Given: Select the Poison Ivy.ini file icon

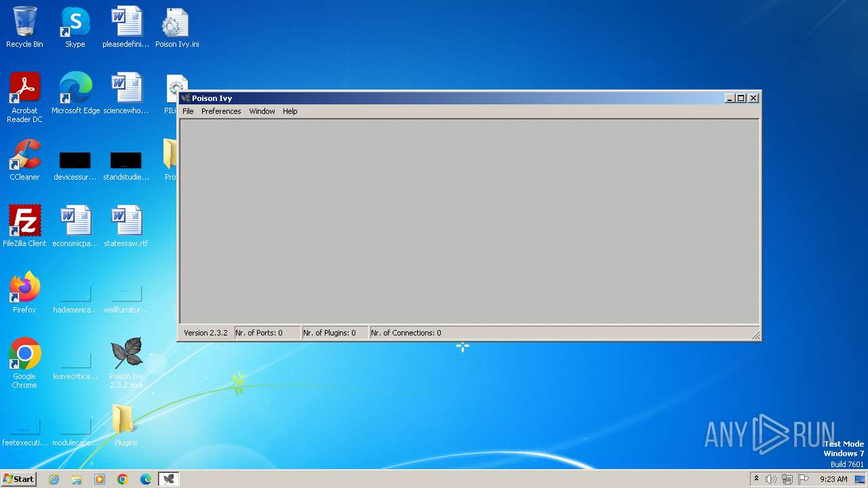Looking at the screenshot, I should point(177,27).
